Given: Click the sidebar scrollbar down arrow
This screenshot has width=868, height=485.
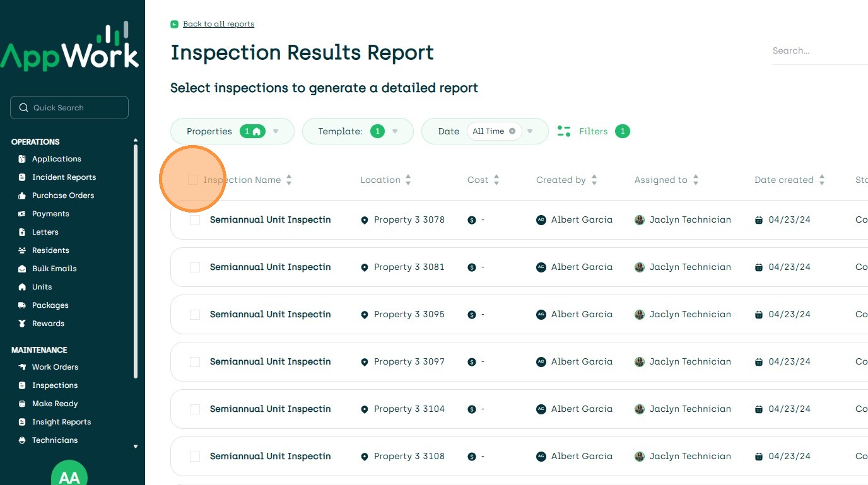Looking at the screenshot, I should (x=135, y=447).
